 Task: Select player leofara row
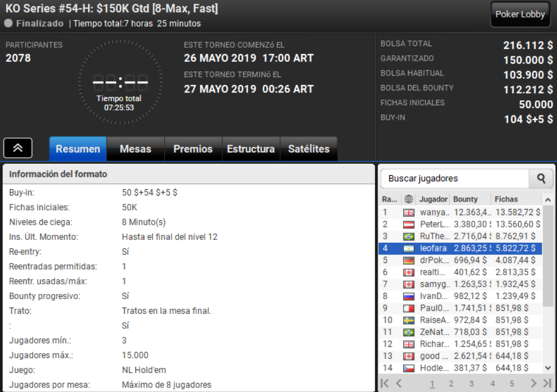pyautogui.click(x=461, y=248)
